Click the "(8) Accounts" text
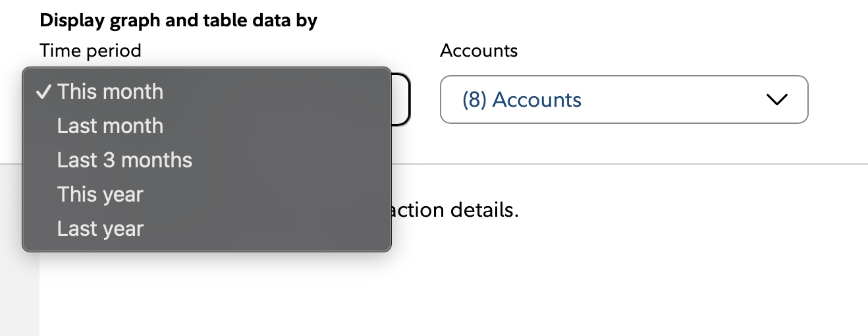 click(x=522, y=100)
